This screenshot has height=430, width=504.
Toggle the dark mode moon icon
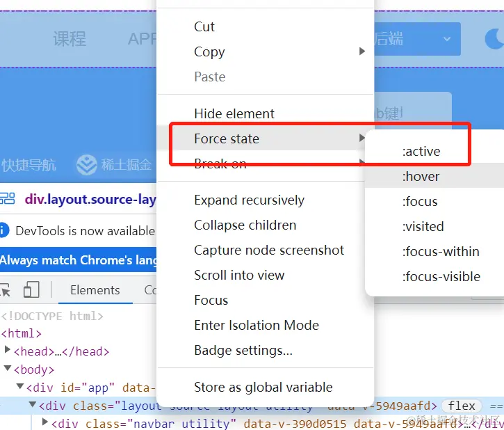click(x=495, y=39)
